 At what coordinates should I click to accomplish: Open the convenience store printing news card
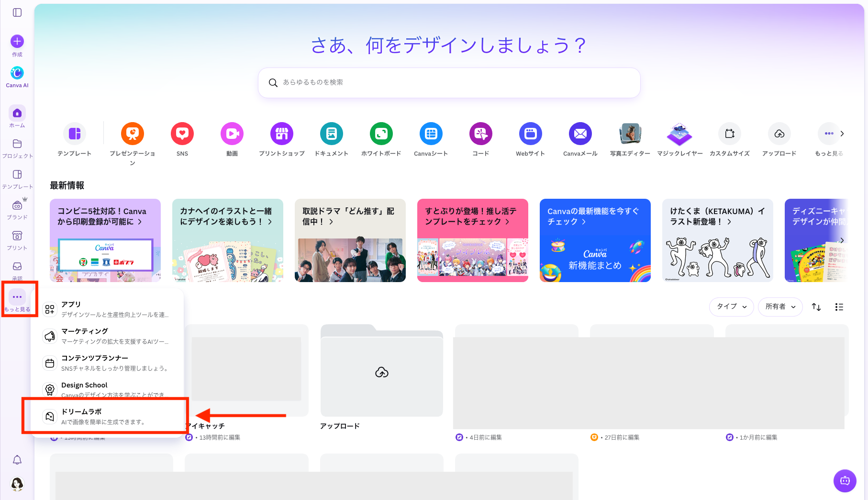tap(105, 240)
